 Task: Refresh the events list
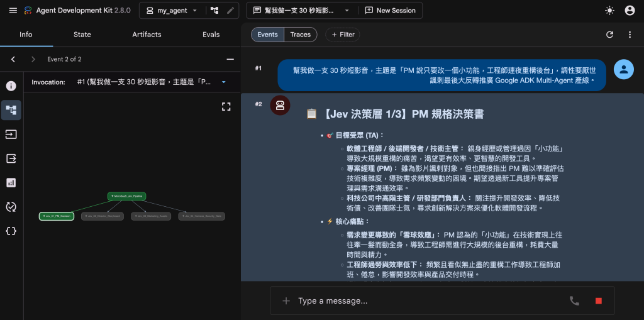pyautogui.click(x=609, y=35)
